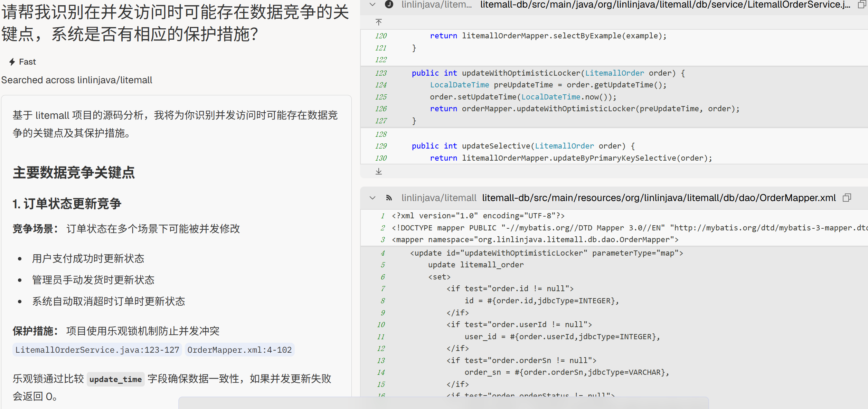Open the truncated linlinjava/litem... repo link
Image resolution: width=868 pixels, height=409 pixels.
pyautogui.click(x=436, y=4)
